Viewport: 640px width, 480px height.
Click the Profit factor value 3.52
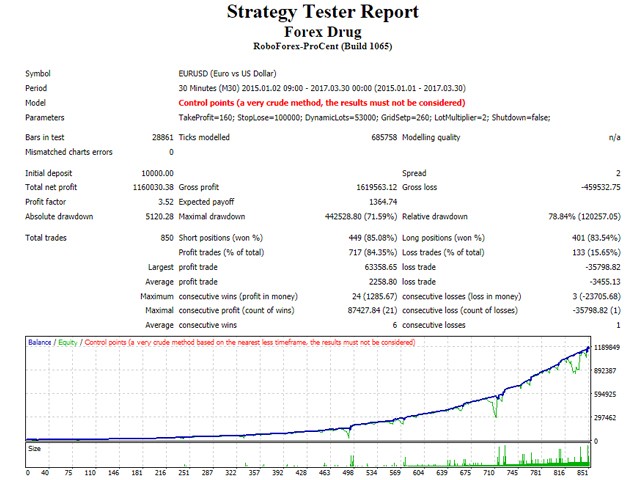tap(166, 202)
